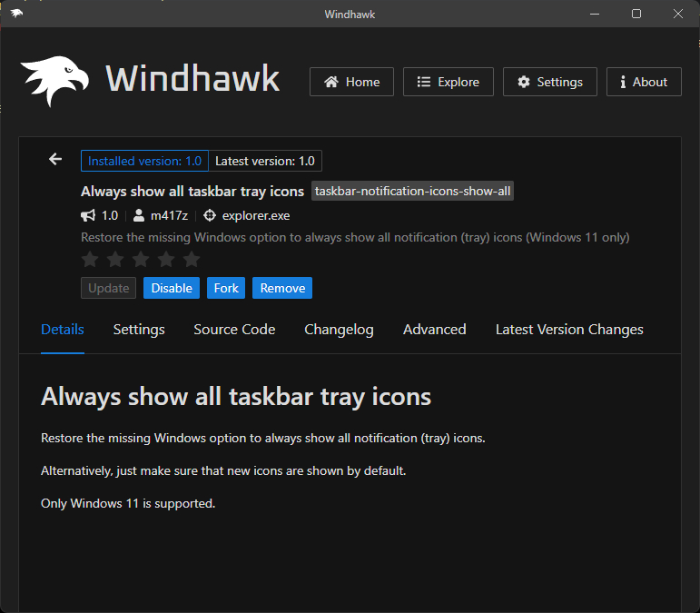Click the author person icon
700x613 pixels.
click(139, 215)
